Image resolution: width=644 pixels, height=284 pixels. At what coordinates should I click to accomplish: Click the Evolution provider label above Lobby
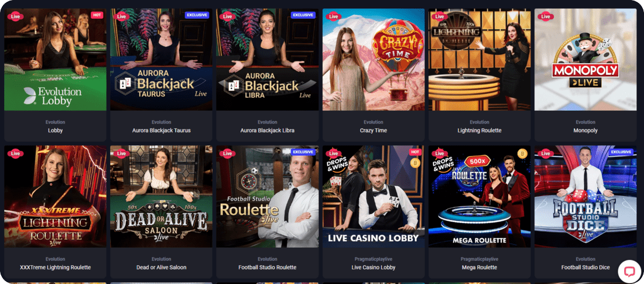coord(55,122)
